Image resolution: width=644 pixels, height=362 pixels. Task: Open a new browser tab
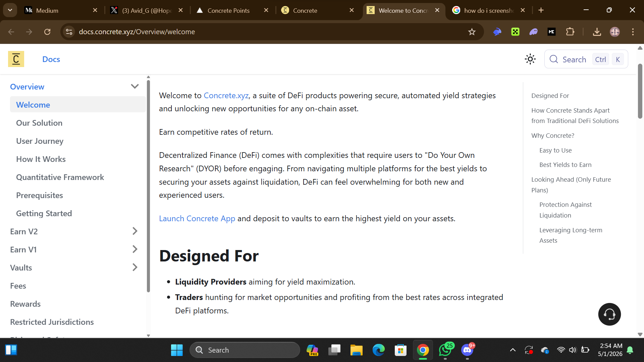click(x=541, y=10)
